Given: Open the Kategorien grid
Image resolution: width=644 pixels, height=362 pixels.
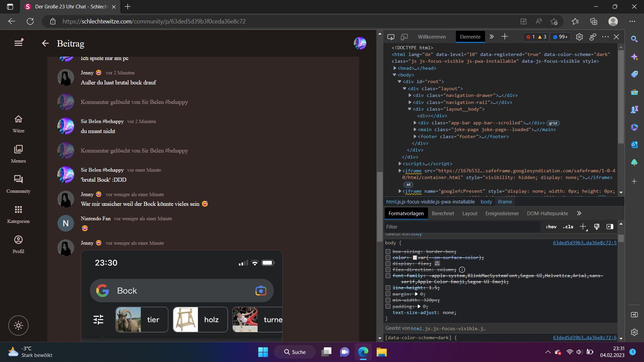Looking at the screenshot, I should [18, 214].
